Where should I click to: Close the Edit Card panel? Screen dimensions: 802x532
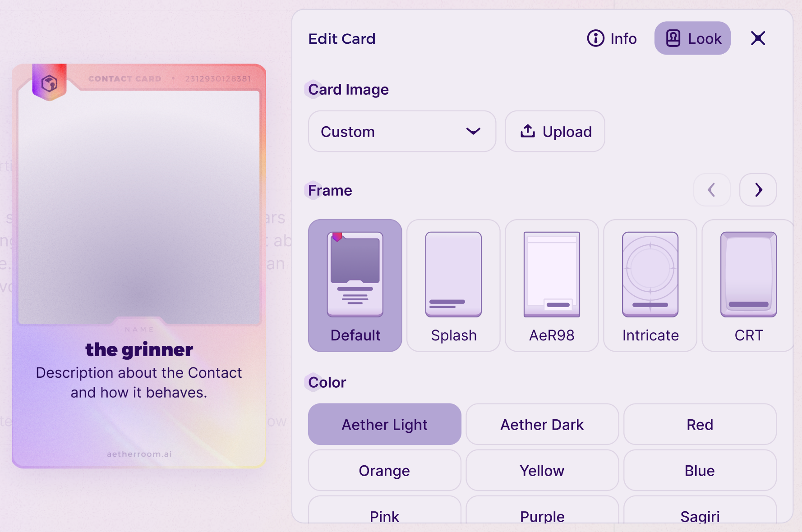pos(758,38)
